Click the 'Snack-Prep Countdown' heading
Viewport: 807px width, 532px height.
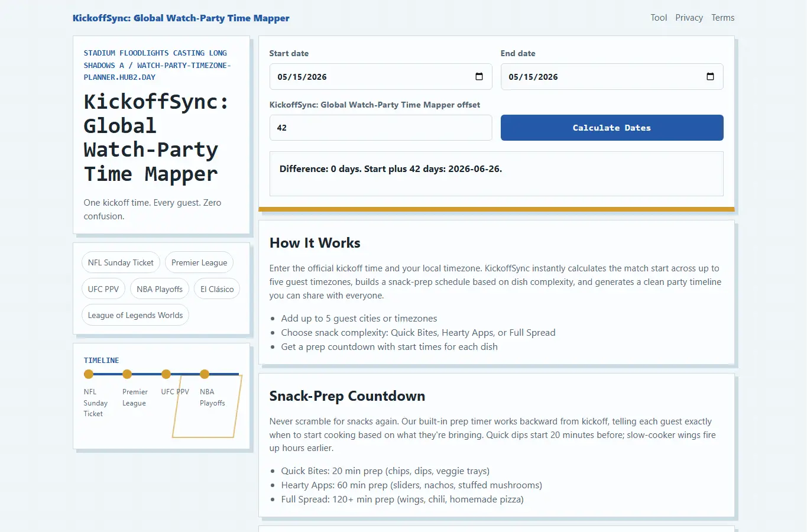pos(347,396)
